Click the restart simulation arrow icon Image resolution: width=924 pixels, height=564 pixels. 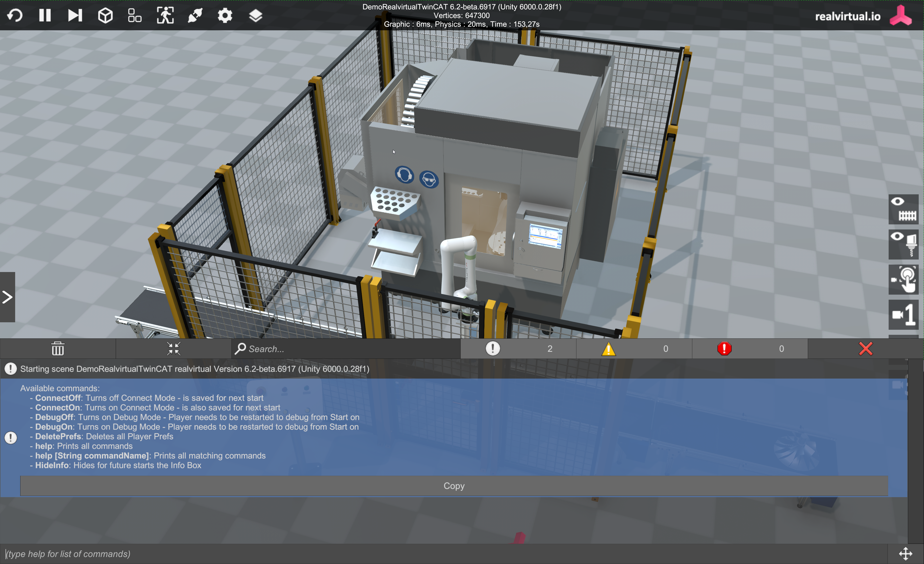[15, 15]
